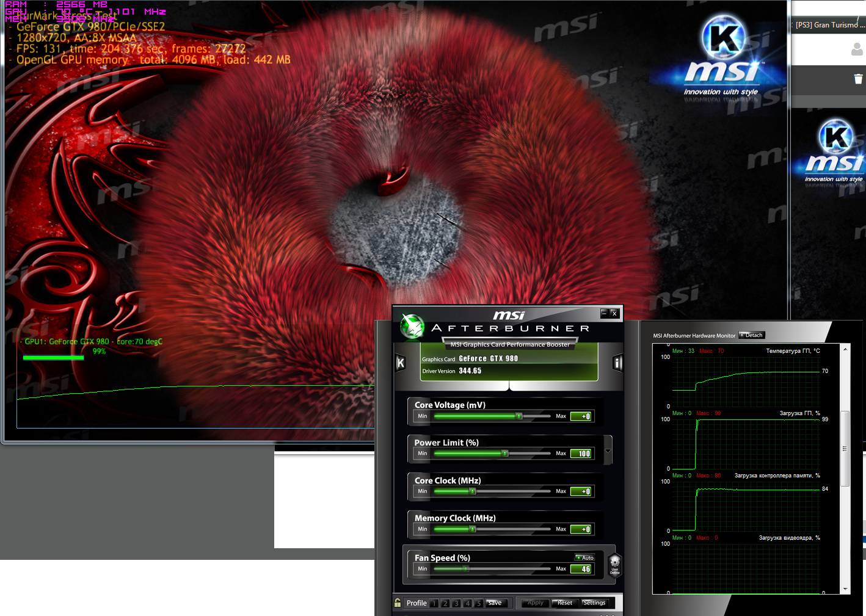Click hardware monitor scroll down arrow
Viewport: 866px width, 616px height.
pos(845,589)
